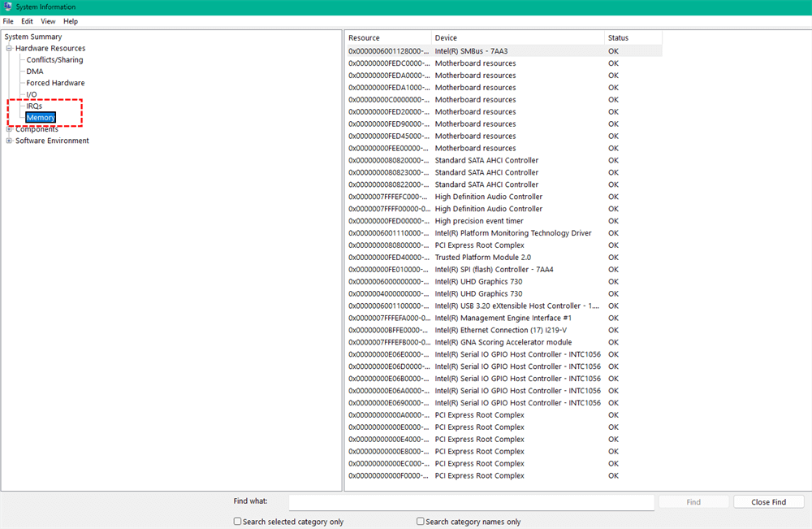Open the File menu

(8, 21)
